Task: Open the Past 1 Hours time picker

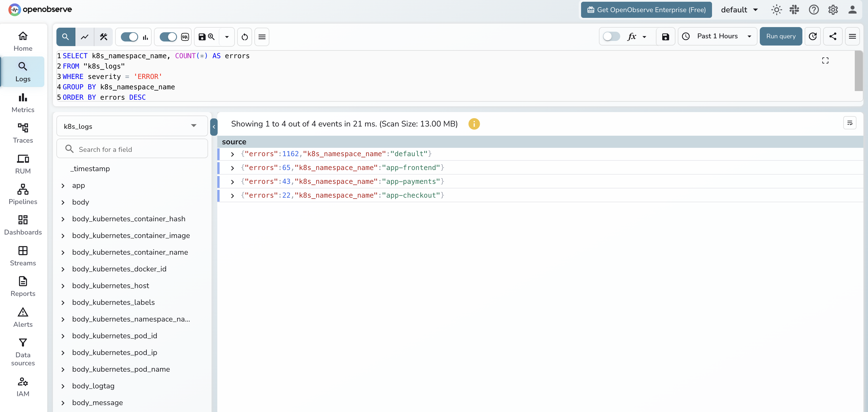Action: pyautogui.click(x=717, y=36)
